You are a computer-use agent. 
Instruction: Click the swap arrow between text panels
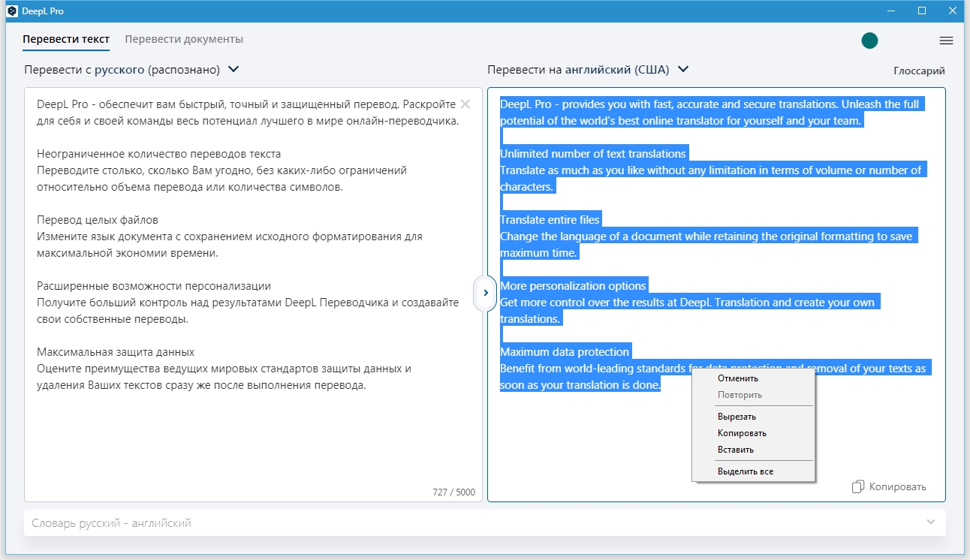[x=485, y=293]
